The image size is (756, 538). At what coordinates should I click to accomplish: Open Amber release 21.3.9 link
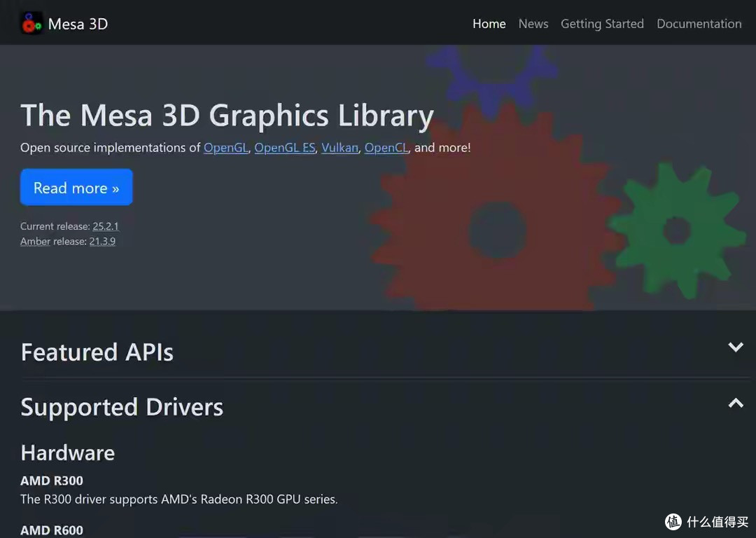[102, 241]
